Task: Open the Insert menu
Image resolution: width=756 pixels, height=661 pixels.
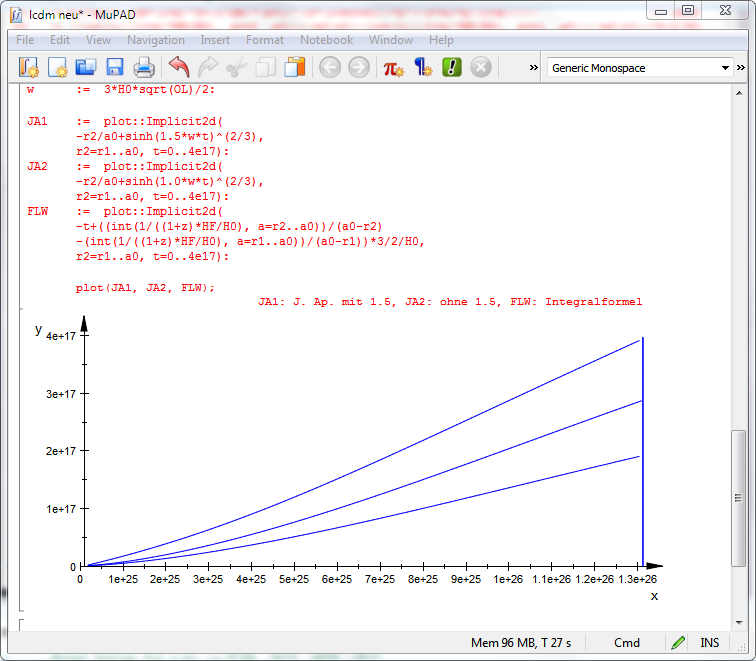Action: point(215,40)
